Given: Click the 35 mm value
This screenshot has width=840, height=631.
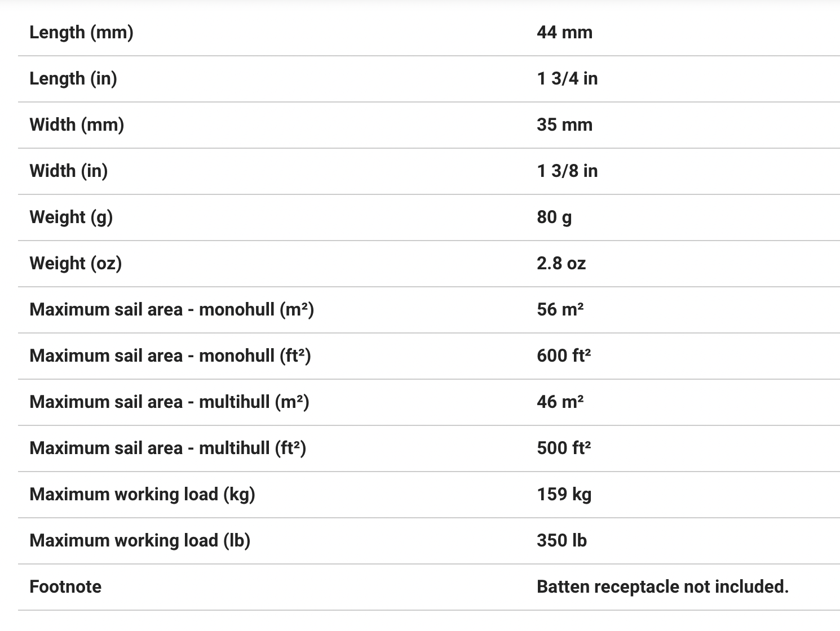Looking at the screenshot, I should (564, 125).
